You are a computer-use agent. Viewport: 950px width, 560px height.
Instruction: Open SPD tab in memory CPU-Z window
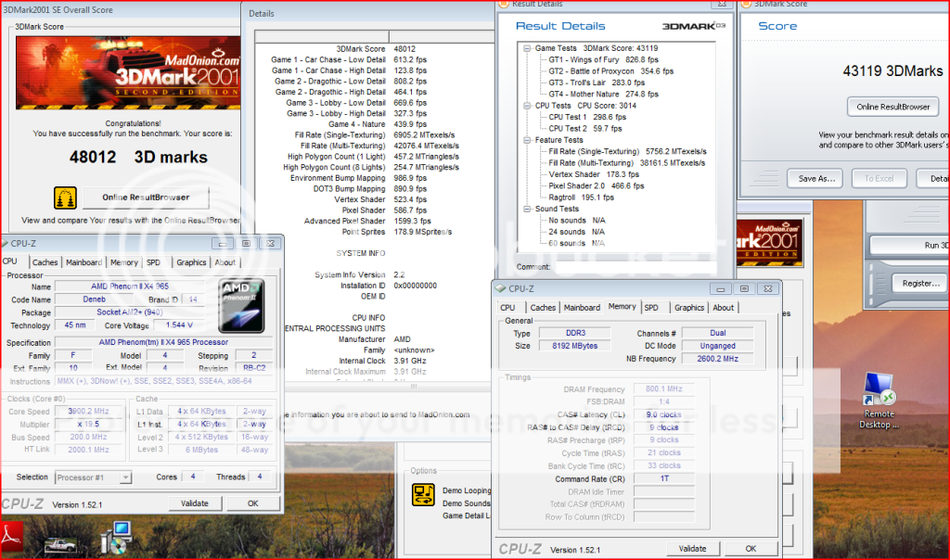(x=651, y=308)
